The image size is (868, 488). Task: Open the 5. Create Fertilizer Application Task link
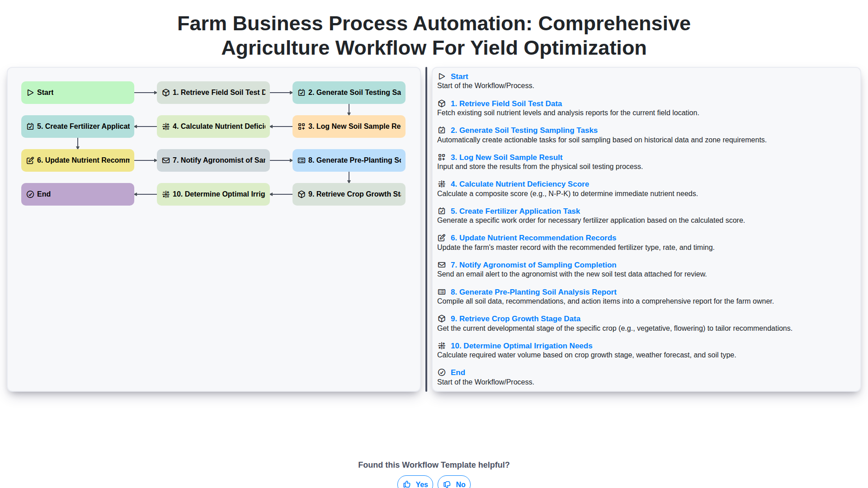pyautogui.click(x=515, y=211)
